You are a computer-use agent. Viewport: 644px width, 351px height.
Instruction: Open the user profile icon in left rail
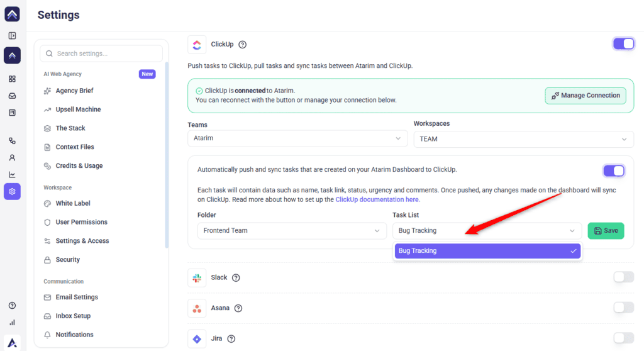pyautogui.click(x=13, y=158)
